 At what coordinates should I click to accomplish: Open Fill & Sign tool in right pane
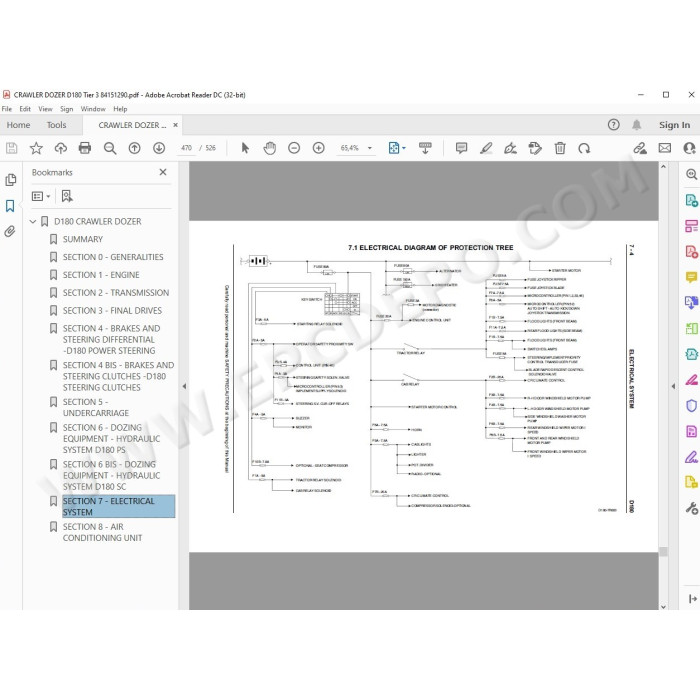[x=691, y=457]
